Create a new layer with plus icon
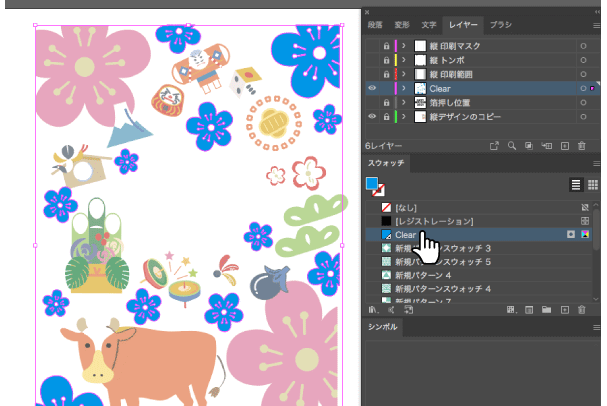Viewport: 607px width, 406px height. (564, 146)
